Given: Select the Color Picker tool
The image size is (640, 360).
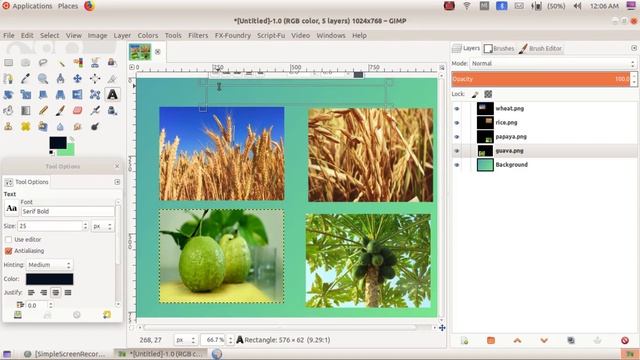Looking at the screenshot, I should click(26, 78).
